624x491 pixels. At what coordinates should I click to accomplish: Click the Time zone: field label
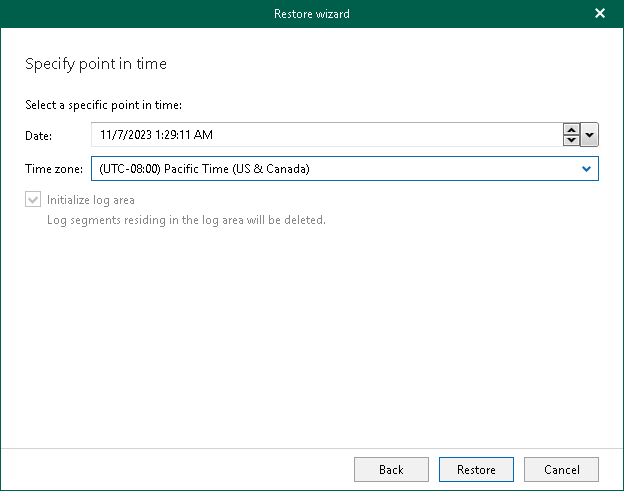[x=54, y=169]
